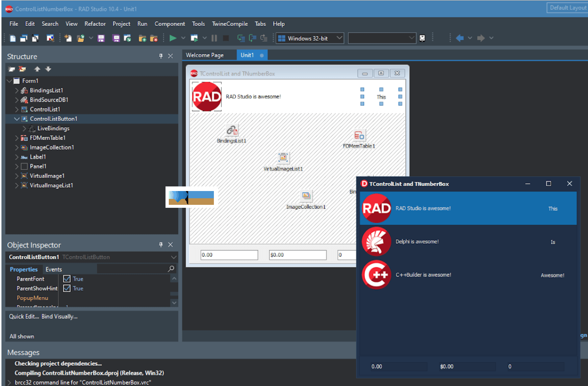Screen dimensions: 588x386
Task: Toggle the ParentShowHint checkbox
Action: point(67,288)
